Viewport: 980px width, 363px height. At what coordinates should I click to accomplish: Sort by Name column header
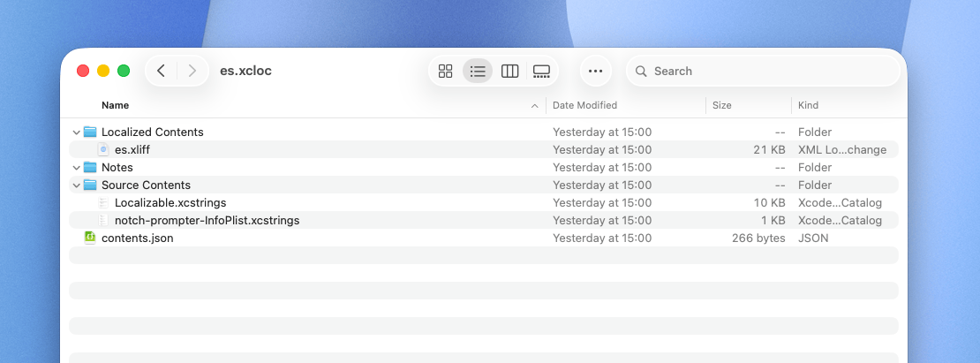[x=115, y=105]
